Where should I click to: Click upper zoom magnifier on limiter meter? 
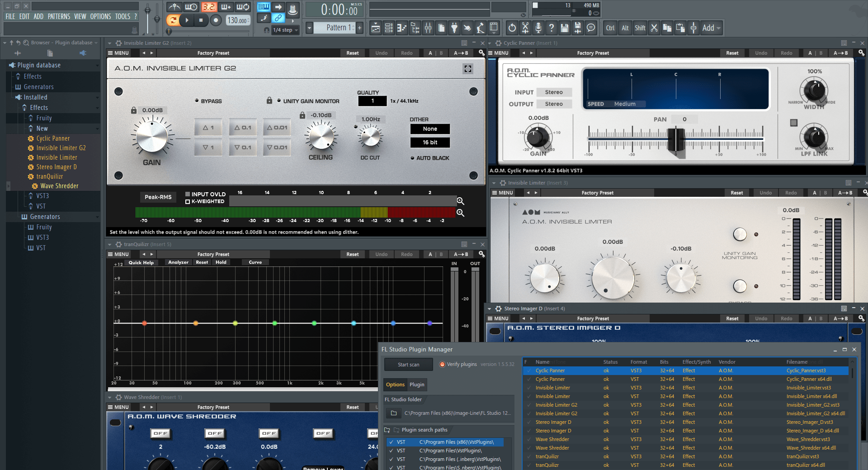pos(460,201)
